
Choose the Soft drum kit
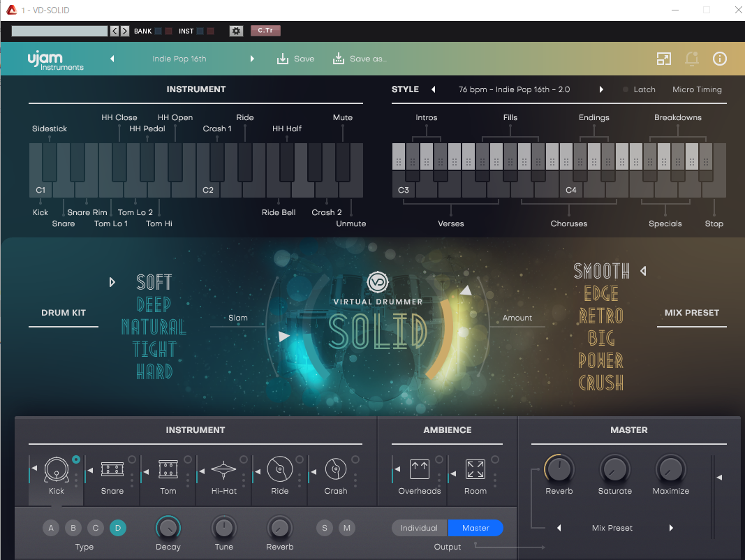point(154,282)
